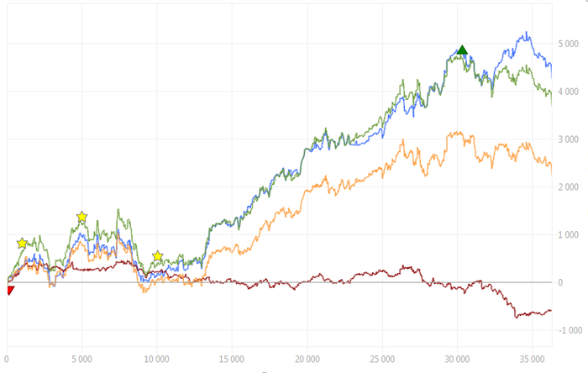Viewport: 588px width, 373px height.
Task: Select the -1 000 y-axis label
Action: (x=570, y=331)
